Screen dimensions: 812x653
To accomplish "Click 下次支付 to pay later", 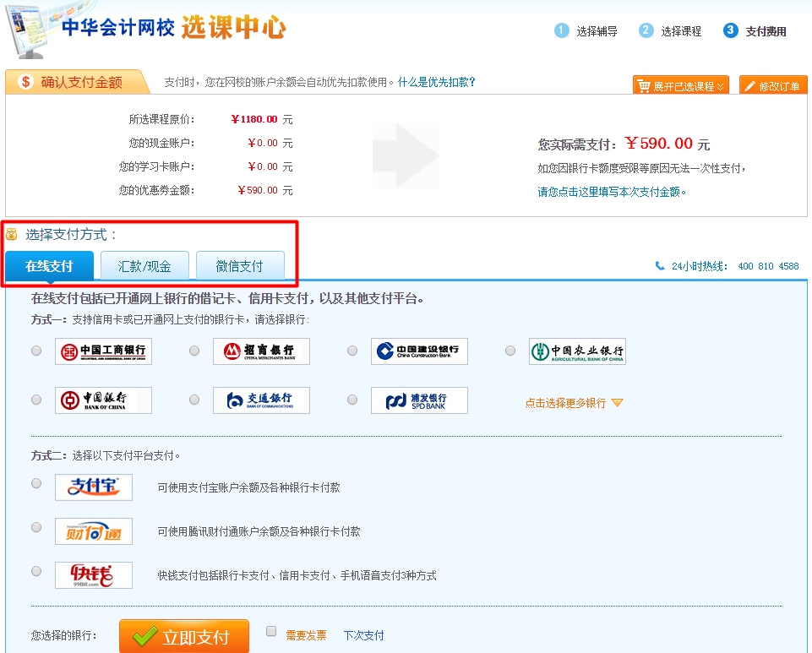I will (x=362, y=635).
